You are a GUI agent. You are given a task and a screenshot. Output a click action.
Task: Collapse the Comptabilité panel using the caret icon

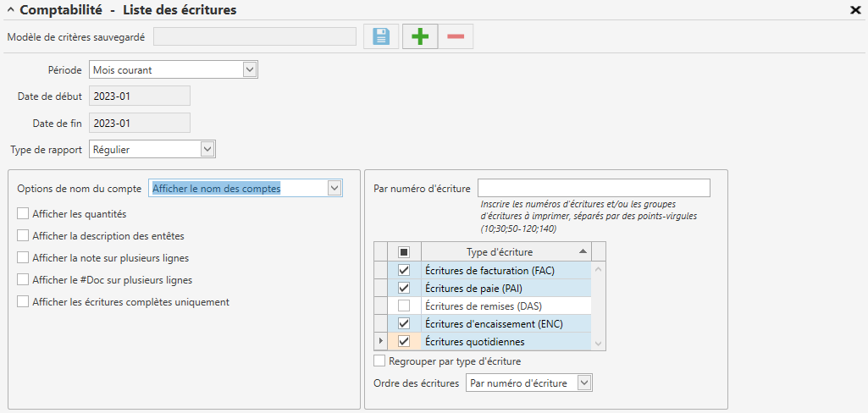click(x=10, y=10)
